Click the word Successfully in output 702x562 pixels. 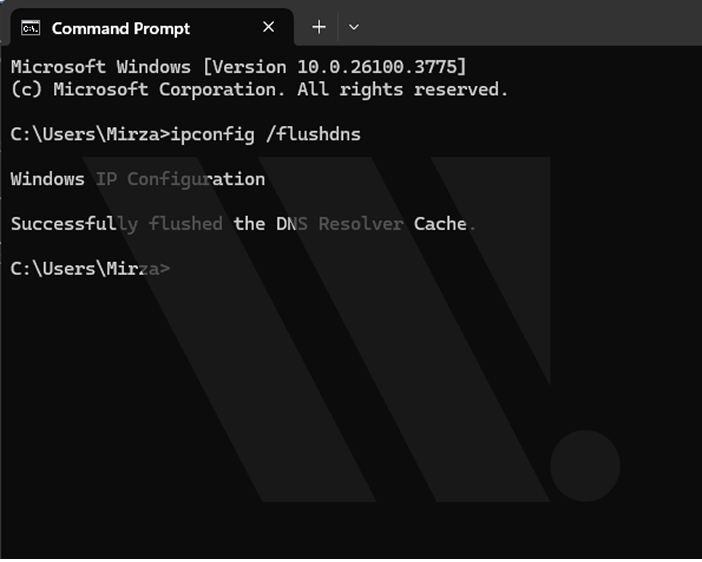tap(74, 224)
